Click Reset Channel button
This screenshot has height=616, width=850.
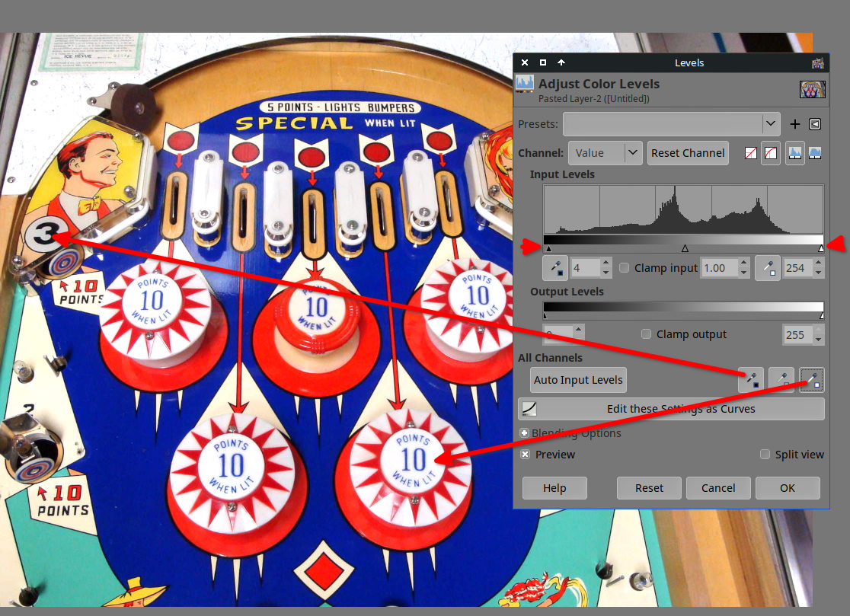[688, 153]
